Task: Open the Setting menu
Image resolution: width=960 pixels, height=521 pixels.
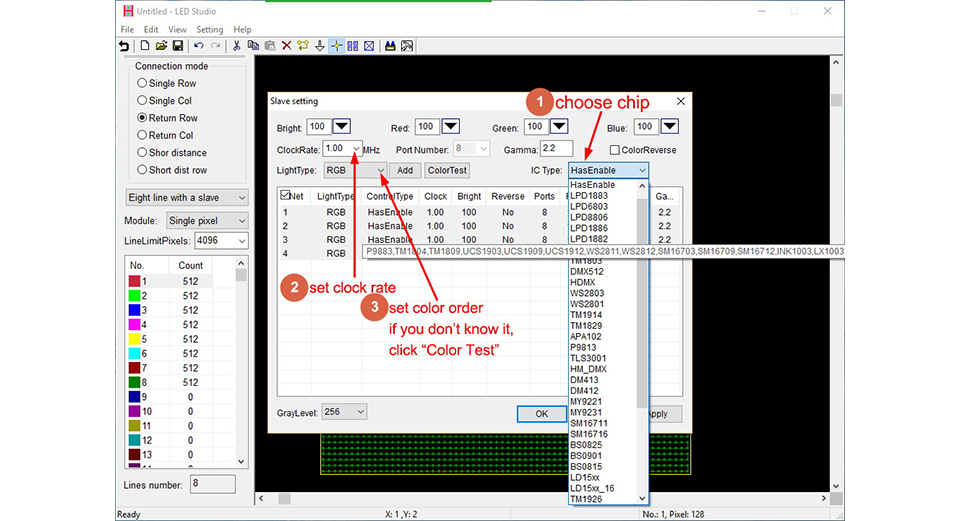Action: tap(209, 29)
